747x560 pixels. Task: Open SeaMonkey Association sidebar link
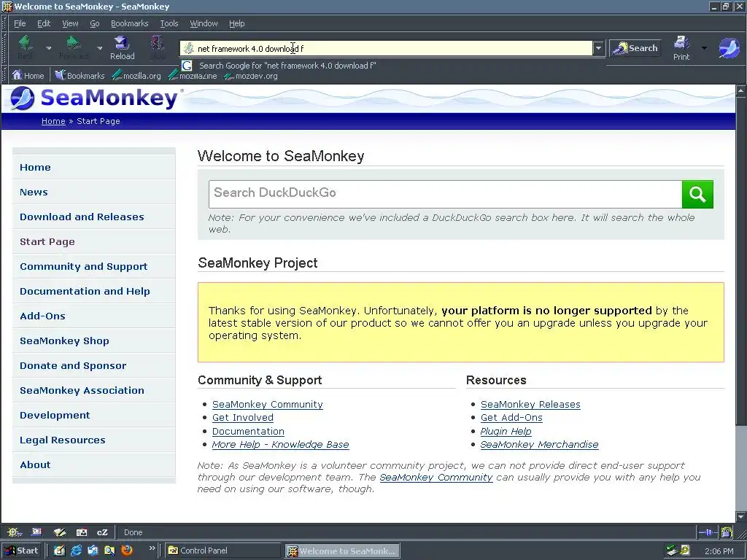pyautogui.click(x=82, y=390)
